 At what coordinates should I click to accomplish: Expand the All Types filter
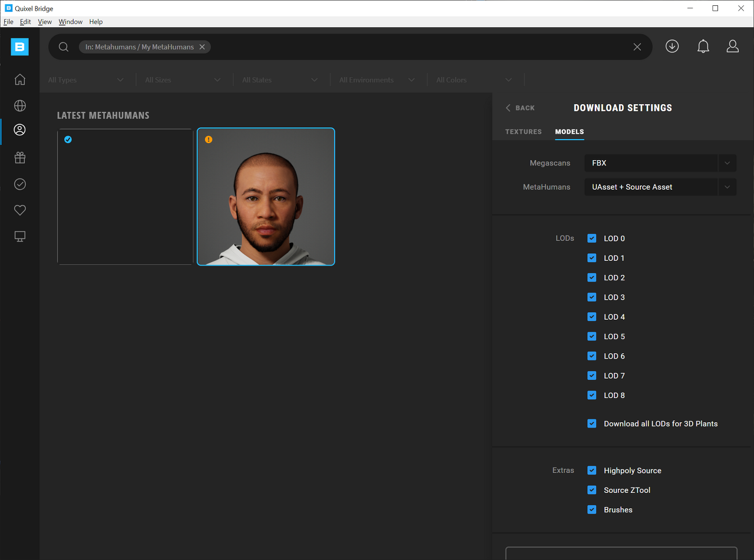pyautogui.click(x=86, y=80)
